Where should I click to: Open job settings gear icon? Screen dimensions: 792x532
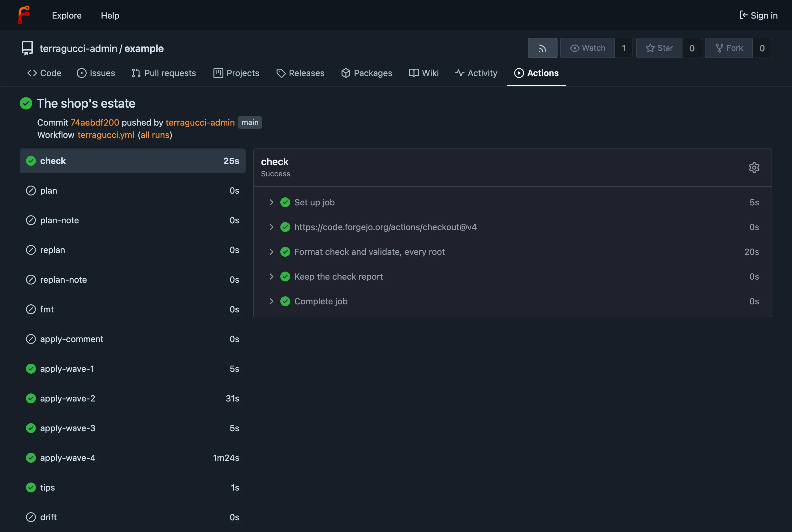(x=754, y=168)
